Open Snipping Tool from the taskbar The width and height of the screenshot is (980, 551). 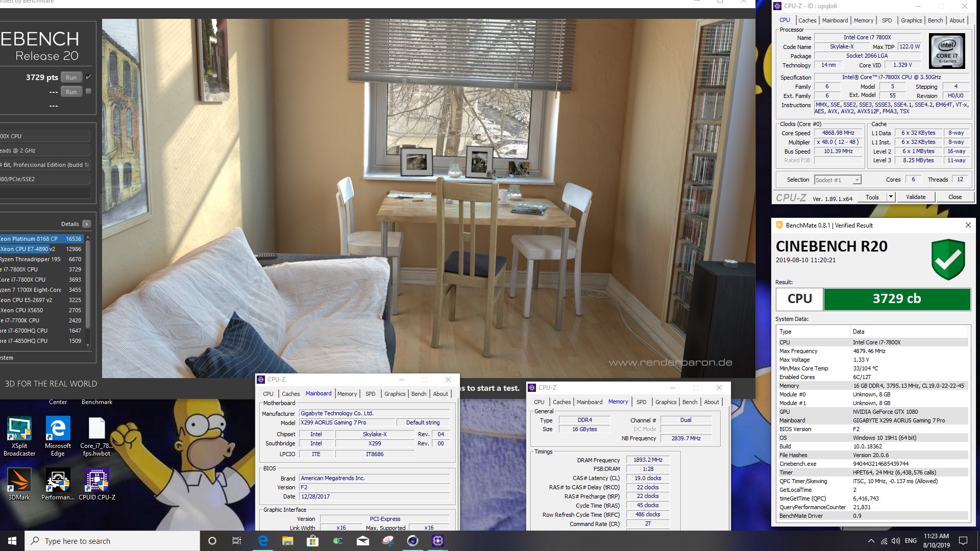click(x=388, y=541)
